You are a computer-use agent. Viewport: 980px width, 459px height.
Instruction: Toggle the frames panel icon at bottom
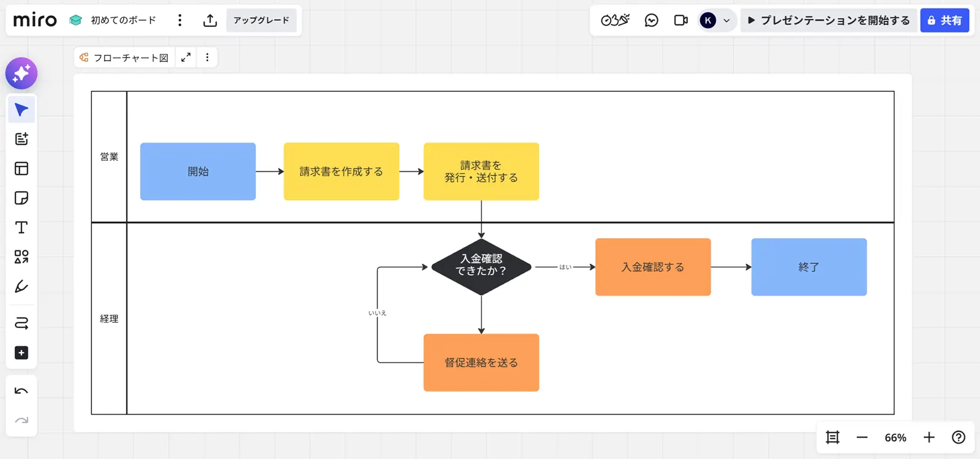[x=832, y=438]
